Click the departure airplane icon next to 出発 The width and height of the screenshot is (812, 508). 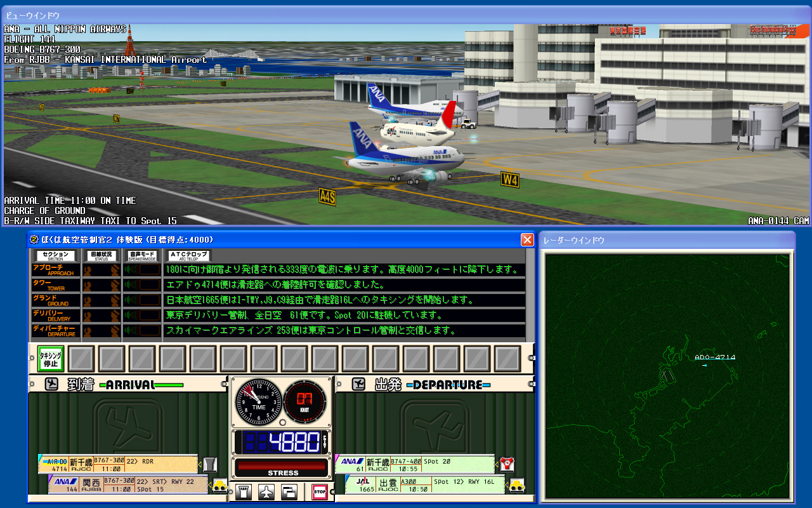(x=358, y=384)
